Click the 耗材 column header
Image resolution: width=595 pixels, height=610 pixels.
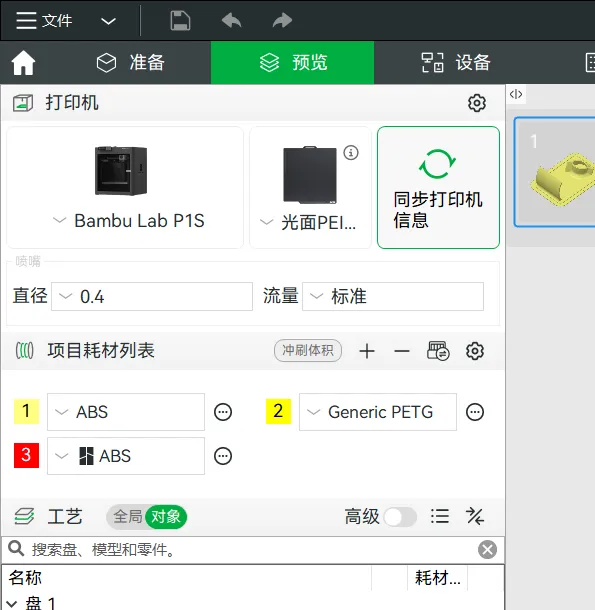click(437, 578)
